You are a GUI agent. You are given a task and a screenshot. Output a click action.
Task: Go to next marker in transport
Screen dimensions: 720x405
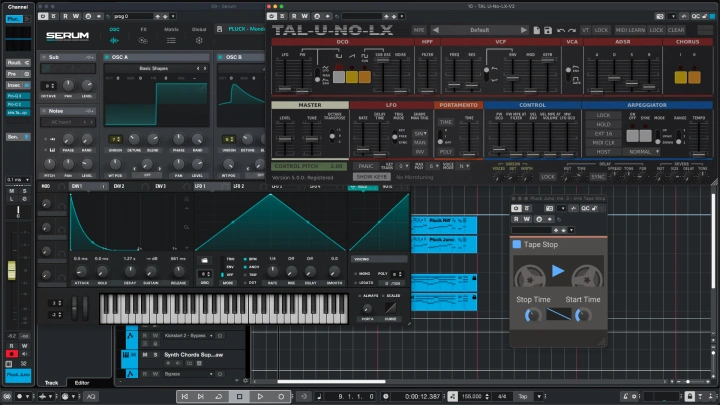pos(201,396)
